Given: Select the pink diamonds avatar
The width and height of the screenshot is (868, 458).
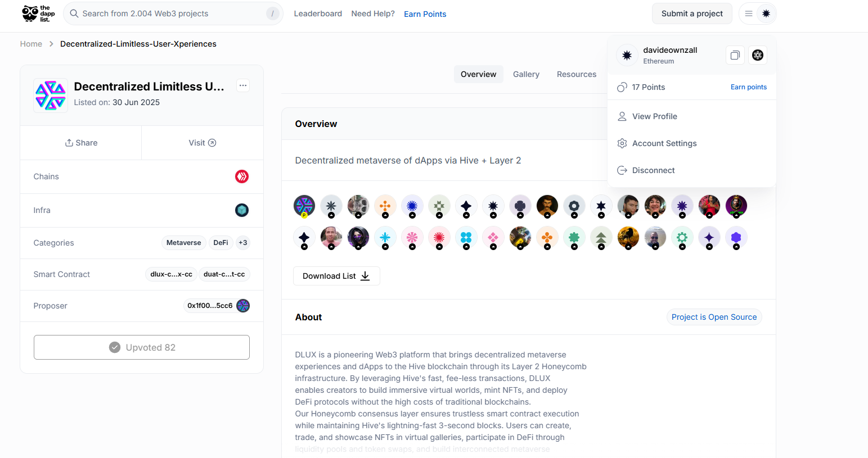Looking at the screenshot, I should tap(493, 238).
